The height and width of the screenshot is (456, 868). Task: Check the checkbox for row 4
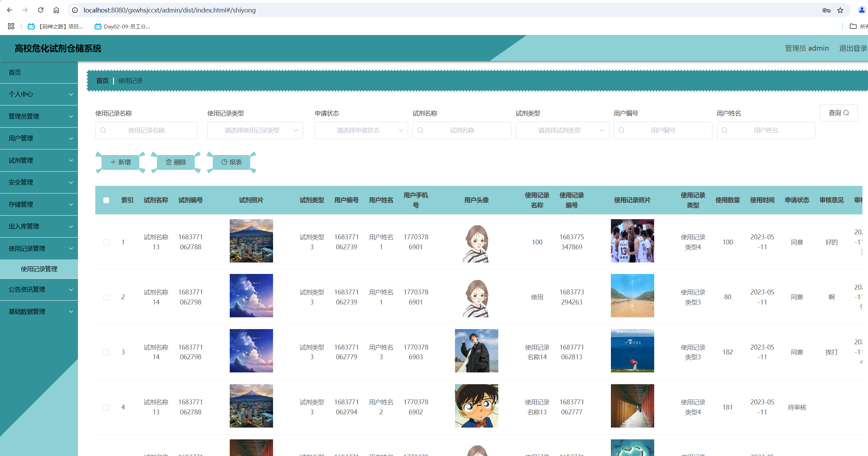(x=106, y=407)
